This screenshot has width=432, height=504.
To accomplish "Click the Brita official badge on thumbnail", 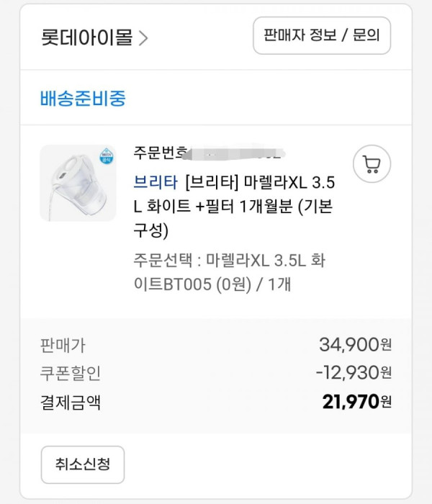I will tap(107, 156).
